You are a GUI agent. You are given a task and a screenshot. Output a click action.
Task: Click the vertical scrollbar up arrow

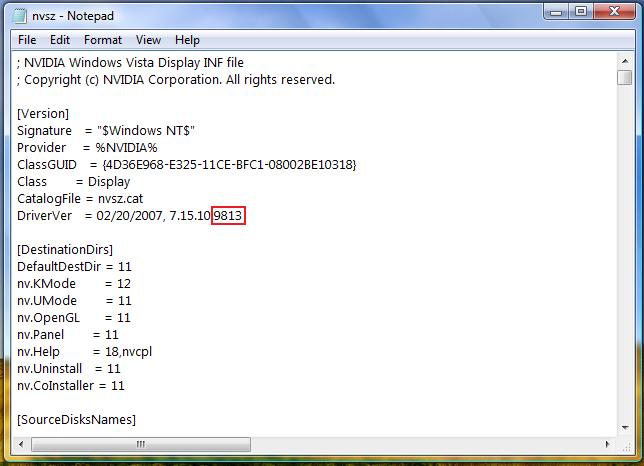click(x=625, y=61)
